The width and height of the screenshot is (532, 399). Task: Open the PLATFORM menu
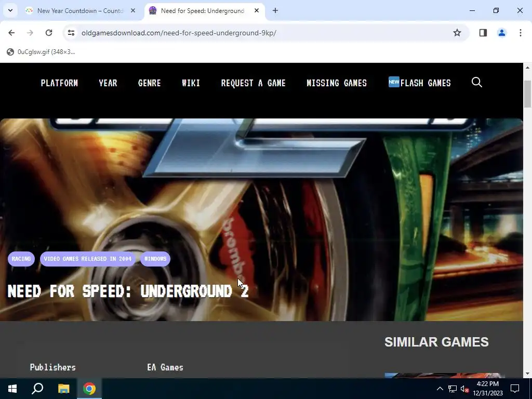(59, 83)
